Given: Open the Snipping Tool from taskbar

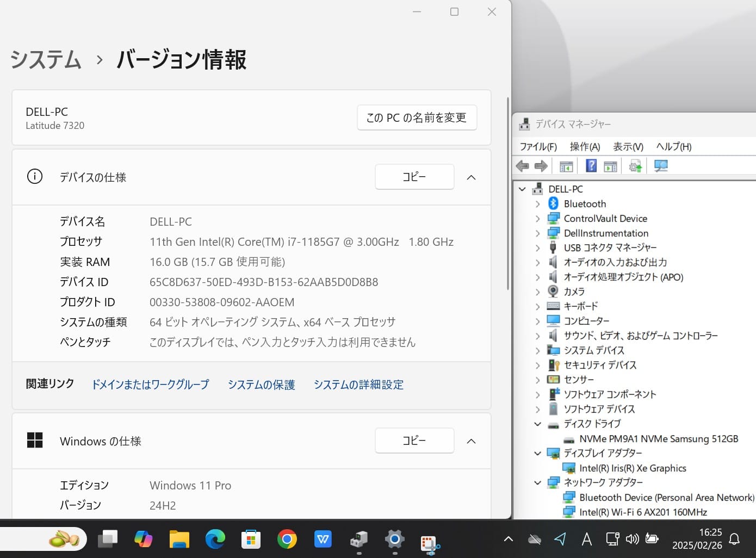Looking at the screenshot, I should (430, 540).
